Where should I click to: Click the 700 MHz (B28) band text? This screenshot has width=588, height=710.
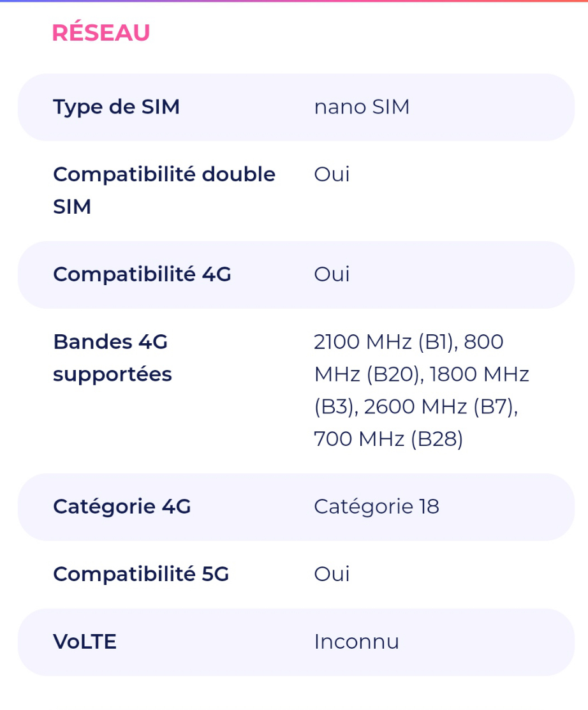coord(388,440)
